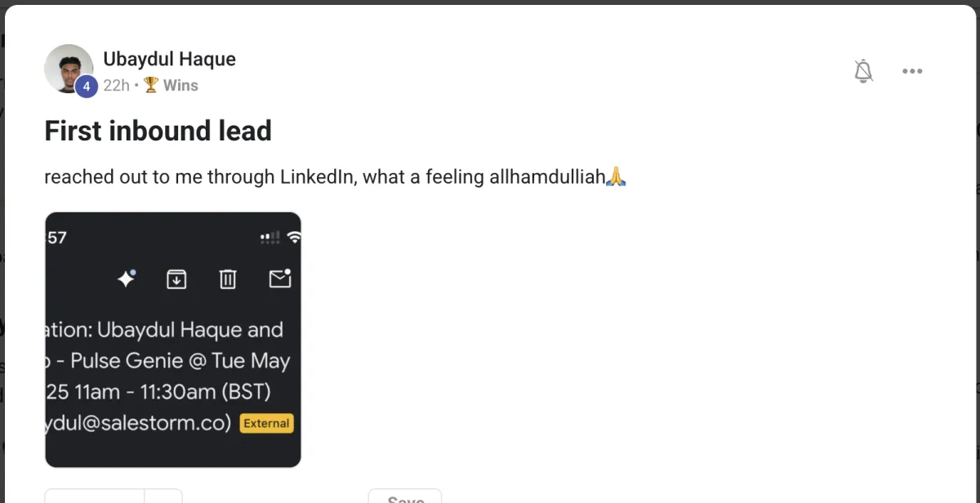Click the trash icon in the screenshot
The image size is (980, 503).
pos(228,279)
